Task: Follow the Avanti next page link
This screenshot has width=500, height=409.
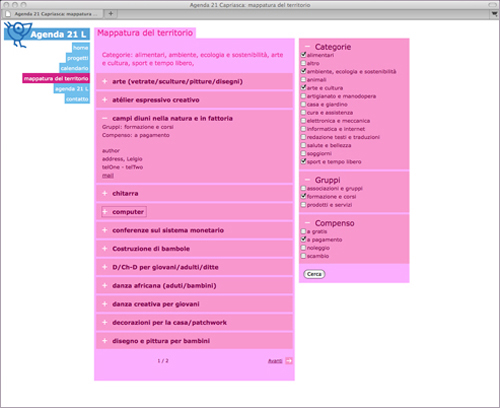Action: [275, 361]
